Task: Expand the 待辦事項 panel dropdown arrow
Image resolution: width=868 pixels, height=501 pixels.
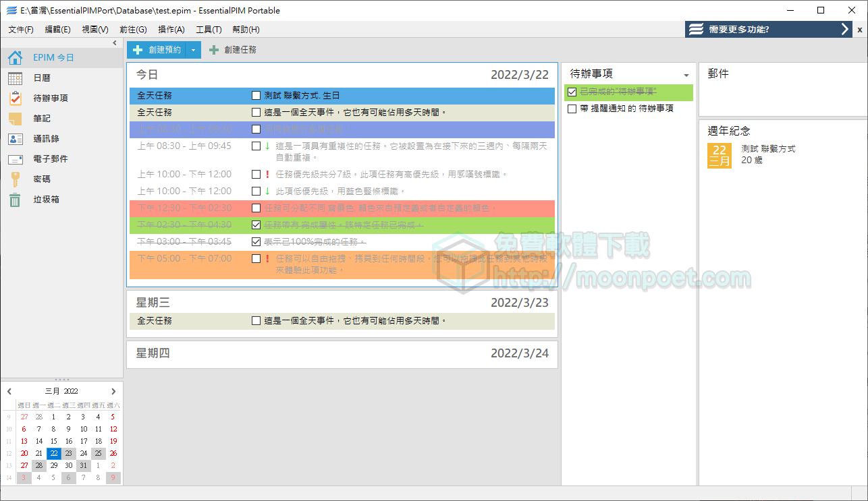Action: pos(686,75)
